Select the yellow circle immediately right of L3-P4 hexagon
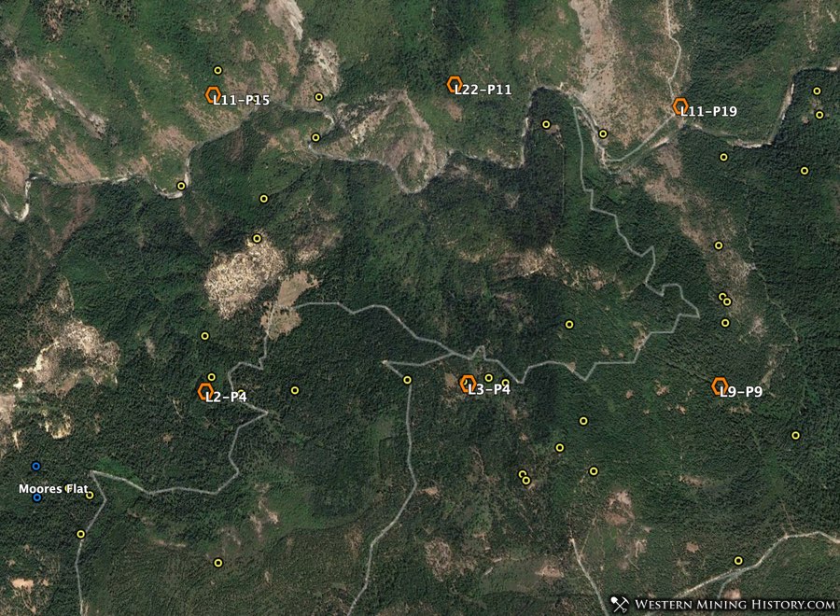The width and height of the screenshot is (840, 616). pyautogui.click(x=488, y=378)
